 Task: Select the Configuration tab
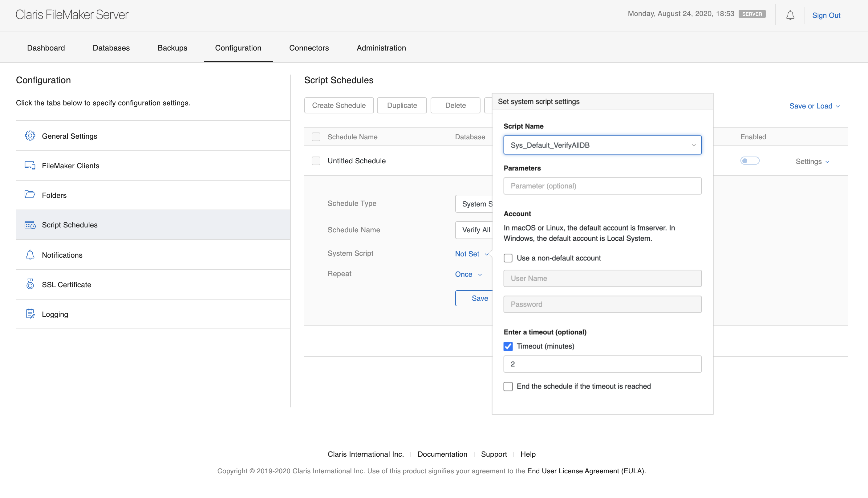tap(238, 48)
